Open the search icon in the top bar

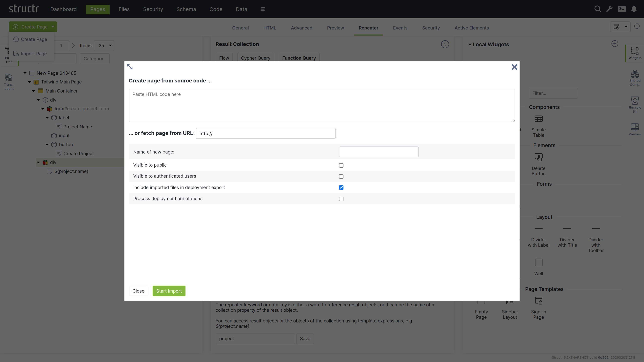point(598,9)
